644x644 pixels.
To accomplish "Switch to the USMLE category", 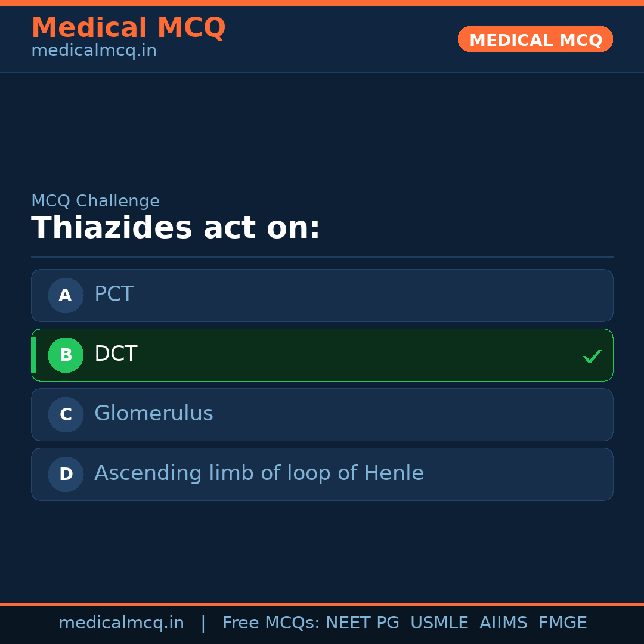I will pos(439,622).
